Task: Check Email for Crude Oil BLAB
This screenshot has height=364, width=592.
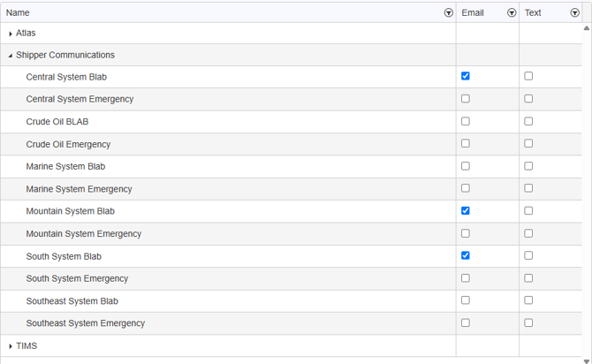Action: [465, 121]
